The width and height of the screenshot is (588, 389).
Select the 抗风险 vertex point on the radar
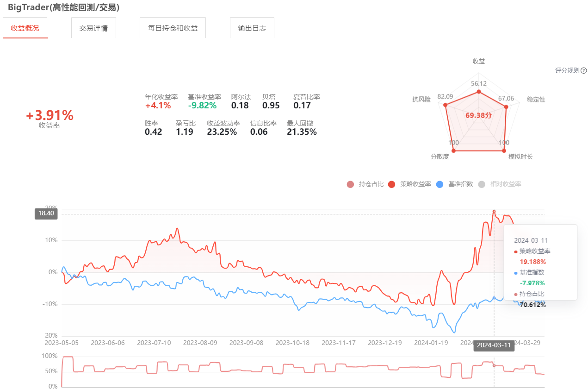446,105
